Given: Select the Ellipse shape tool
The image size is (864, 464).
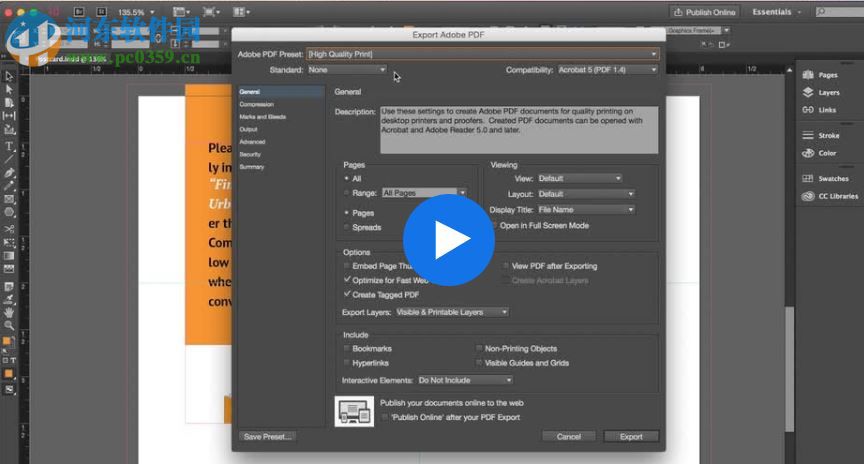Looking at the screenshot, I should click(9, 212).
